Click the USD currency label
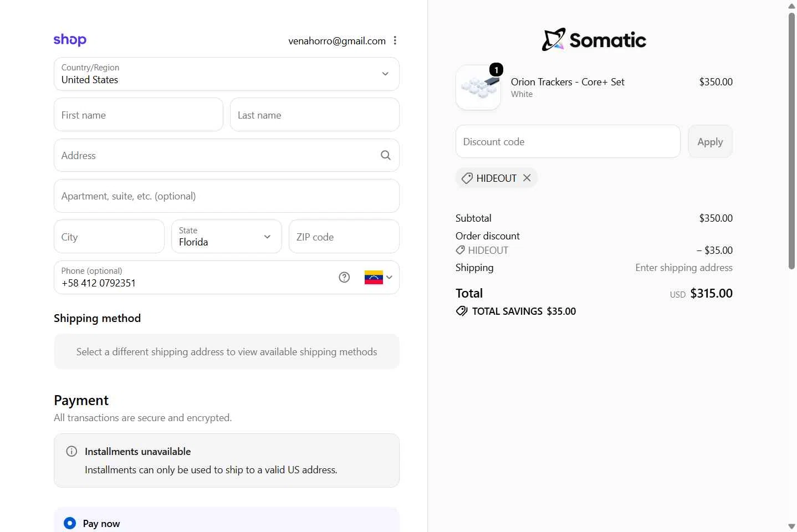The image size is (797, 532). [678, 294]
